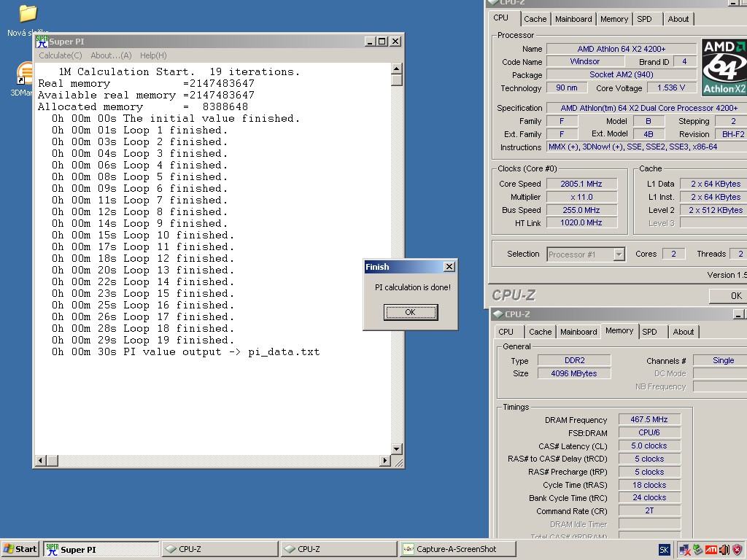Select the Mainboard tab in upper CPU-Z

click(573, 19)
